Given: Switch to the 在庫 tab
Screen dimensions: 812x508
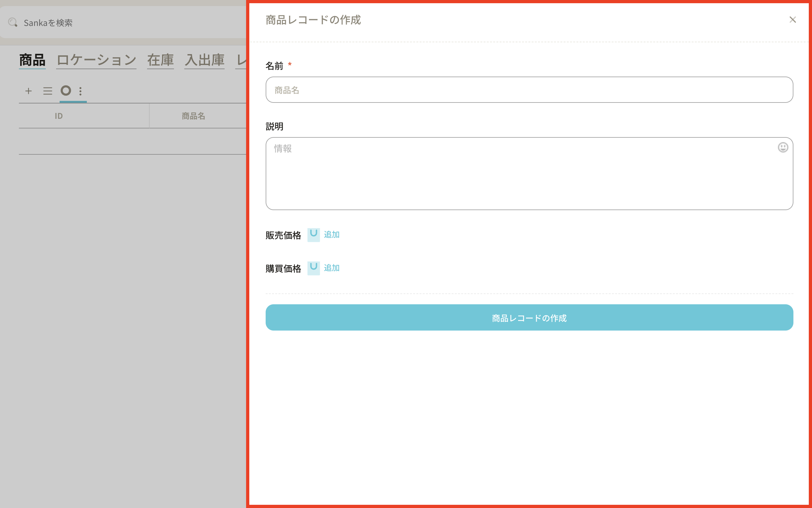Looking at the screenshot, I should click(x=160, y=60).
